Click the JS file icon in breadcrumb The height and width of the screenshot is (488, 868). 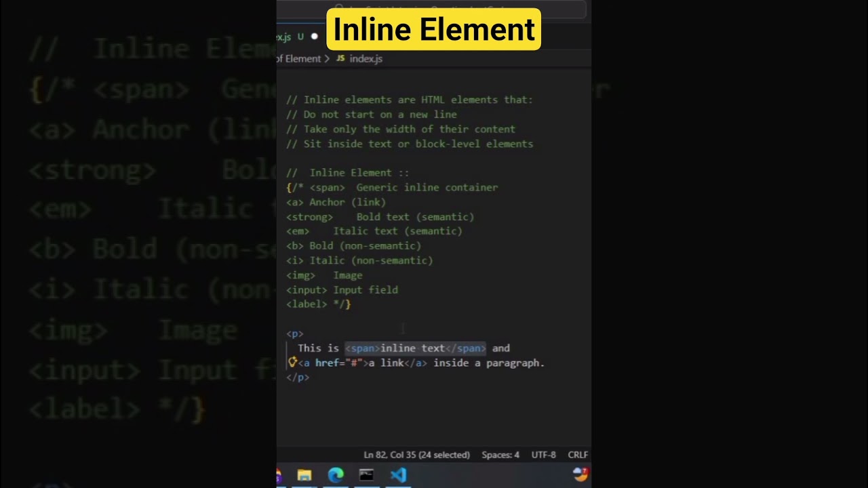click(340, 59)
